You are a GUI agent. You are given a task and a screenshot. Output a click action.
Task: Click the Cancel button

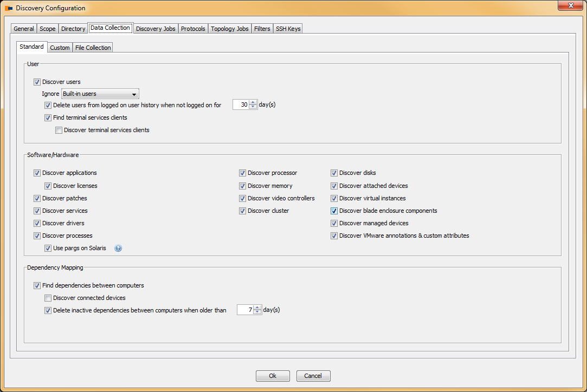(313, 376)
